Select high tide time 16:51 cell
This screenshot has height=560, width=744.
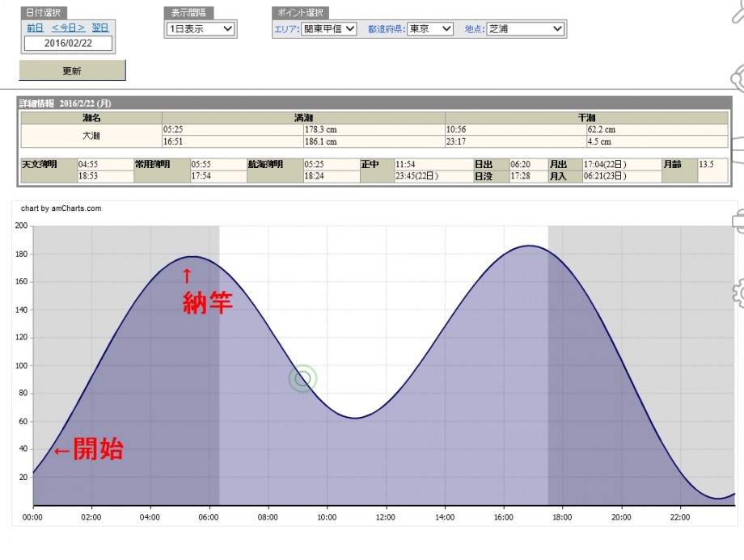click(233, 141)
